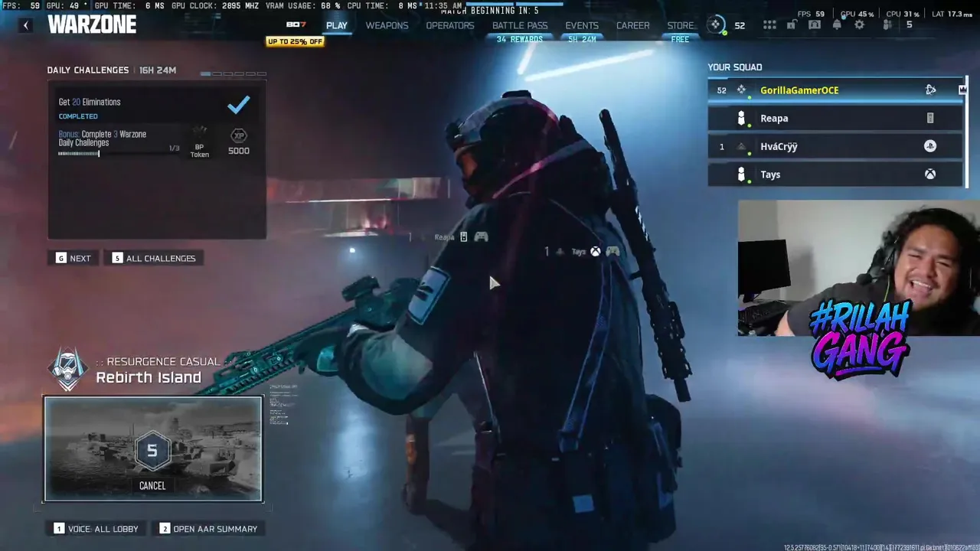The height and width of the screenshot is (551, 980).
Task: Click the Rebirth Island map thumbnail
Action: coord(153,449)
